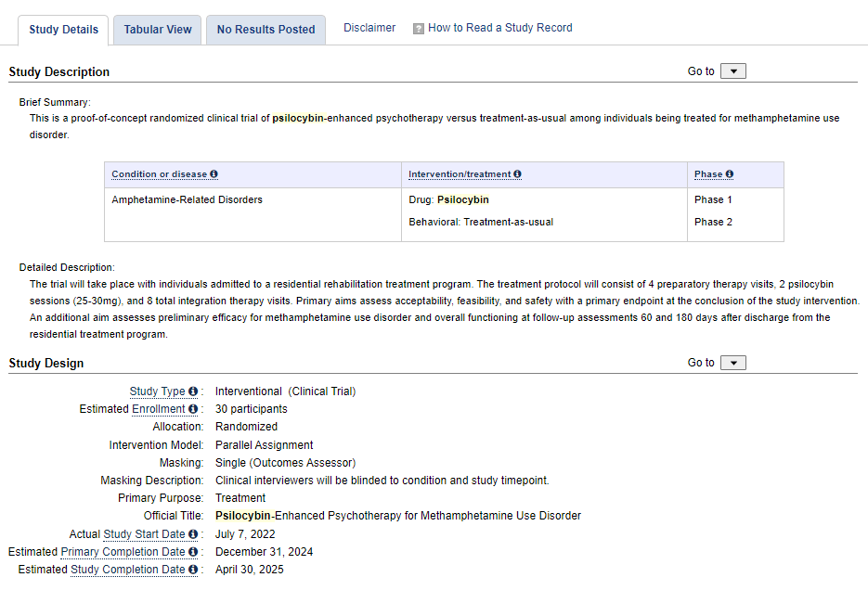Image resolution: width=868 pixels, height=590 pixels.
Task: Open the Disclaimer link
Action: point(369,28)
